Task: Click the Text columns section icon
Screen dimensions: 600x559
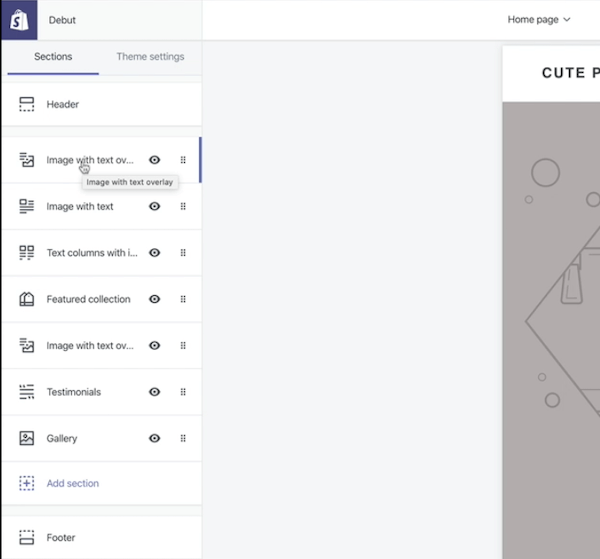Action: (27, 253)
